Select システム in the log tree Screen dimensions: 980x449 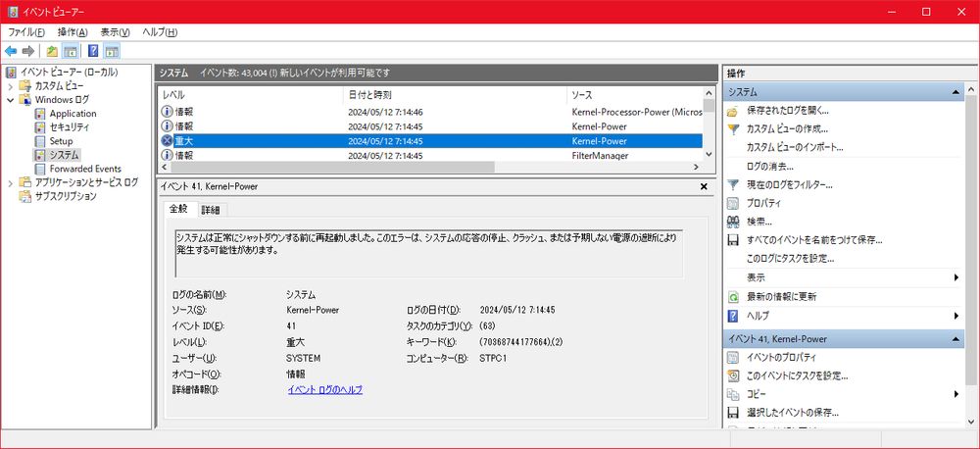pyautogui.click(x=65, y=155)
